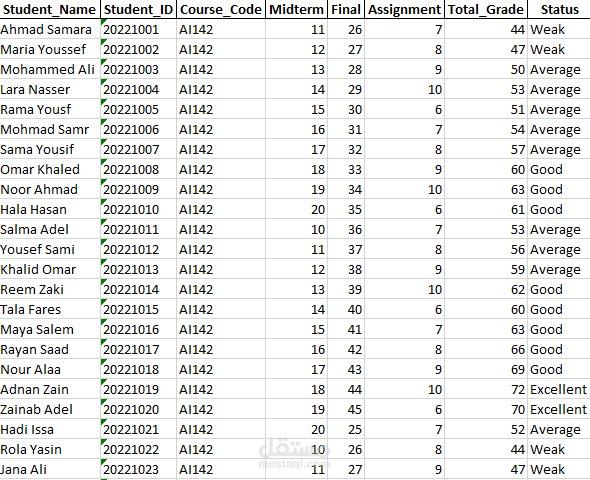Viewport: 590px width, 480px height.
Task: Click the name cell Salma Adel
Action: [x=50, y=229]
